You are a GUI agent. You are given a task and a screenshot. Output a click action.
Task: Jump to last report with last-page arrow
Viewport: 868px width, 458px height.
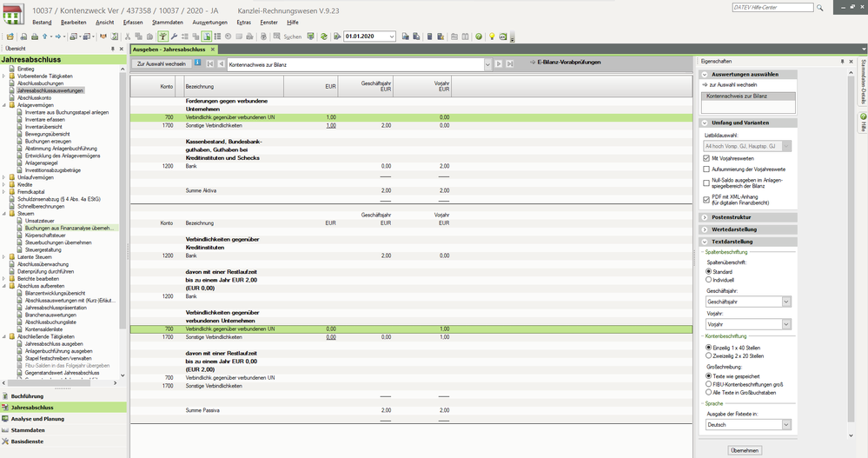point(510,64)
